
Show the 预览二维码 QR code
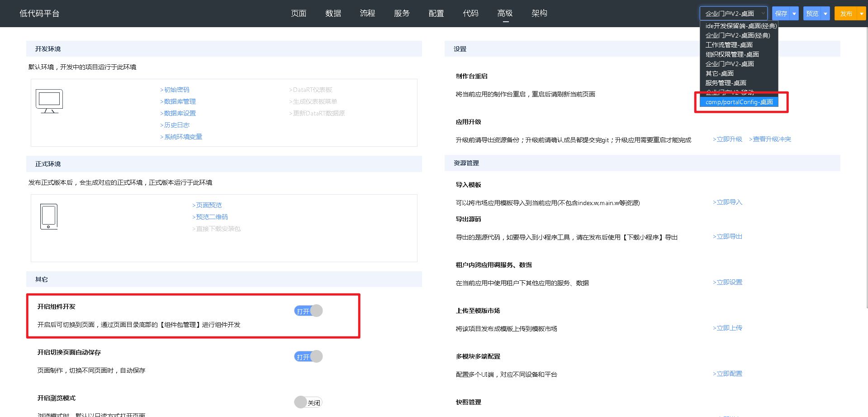(210, 216)
